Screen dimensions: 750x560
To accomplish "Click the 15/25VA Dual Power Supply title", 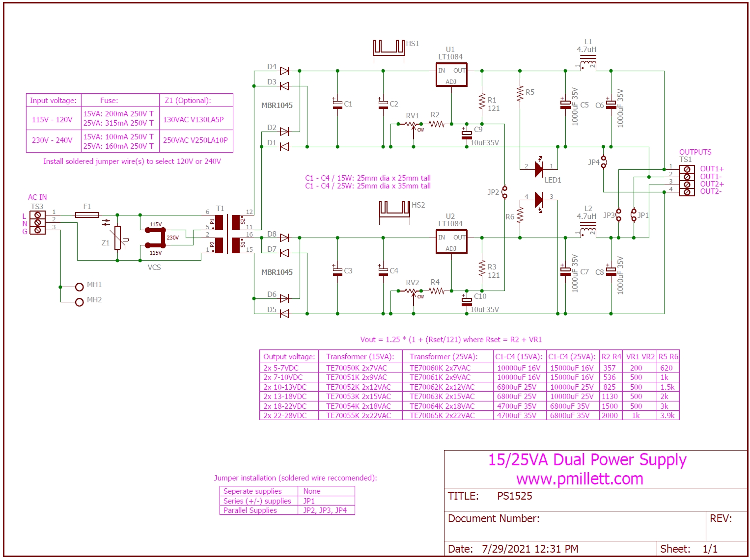I will click(x=587, y=460).
